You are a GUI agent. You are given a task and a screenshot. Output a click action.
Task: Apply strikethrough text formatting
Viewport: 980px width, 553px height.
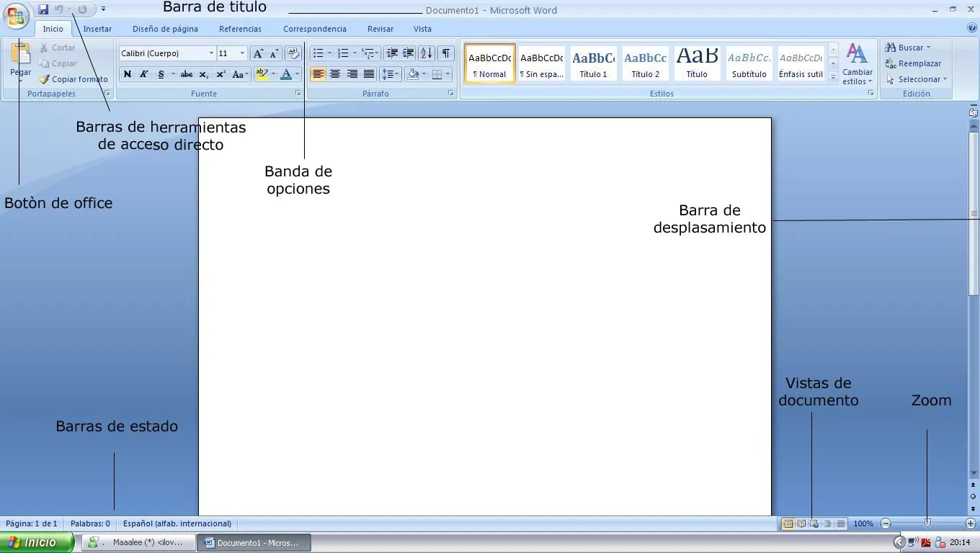point(187,73)
